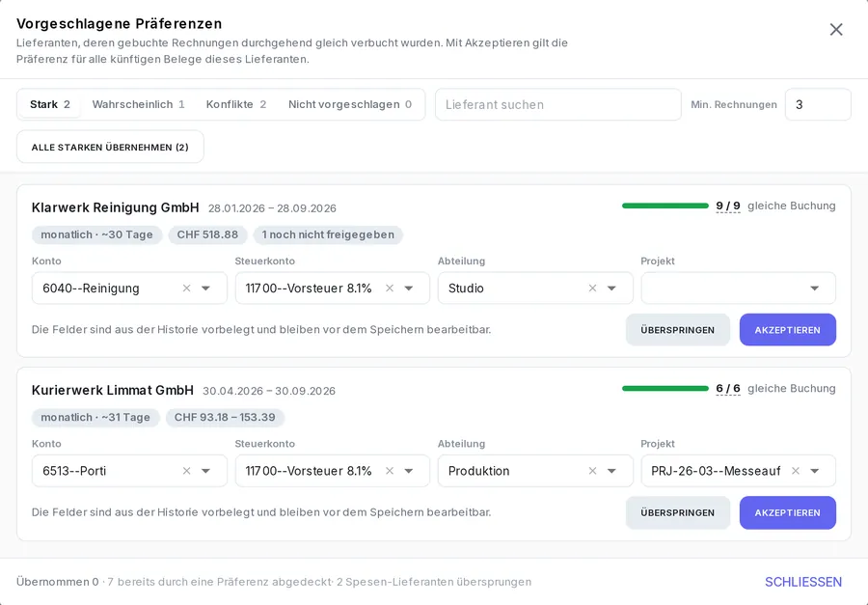Skip Kurierwerk Limmat GmbH with Überspringen
This screenshot has width=868, height=605.
[x=678, y=512]
